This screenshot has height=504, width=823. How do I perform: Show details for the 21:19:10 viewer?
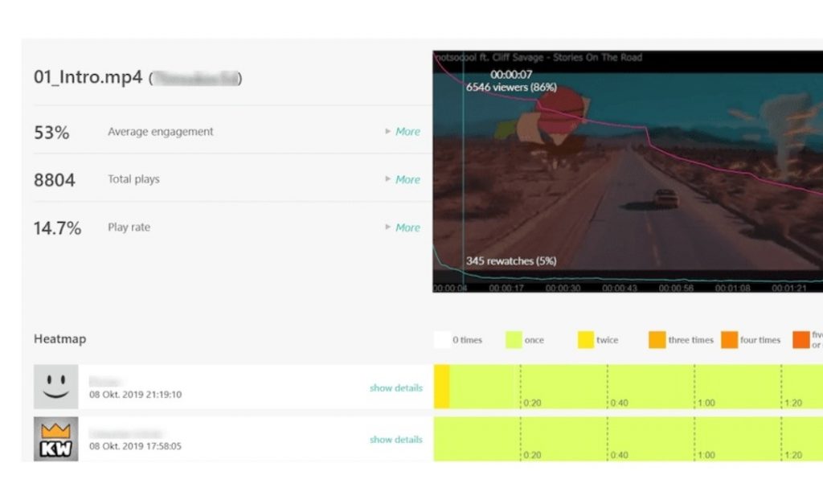[395, 387]
